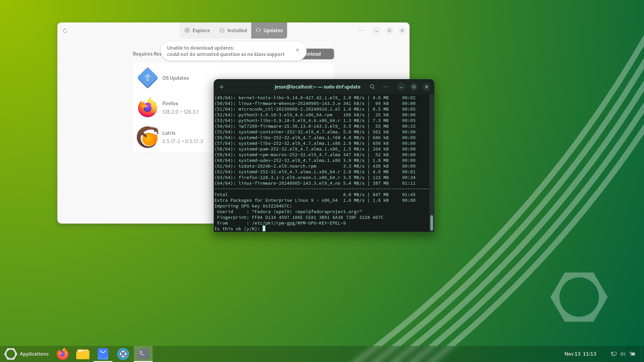644x362 pixels.
Task: Select the Firefox update row icon
Action: point(148,108)
